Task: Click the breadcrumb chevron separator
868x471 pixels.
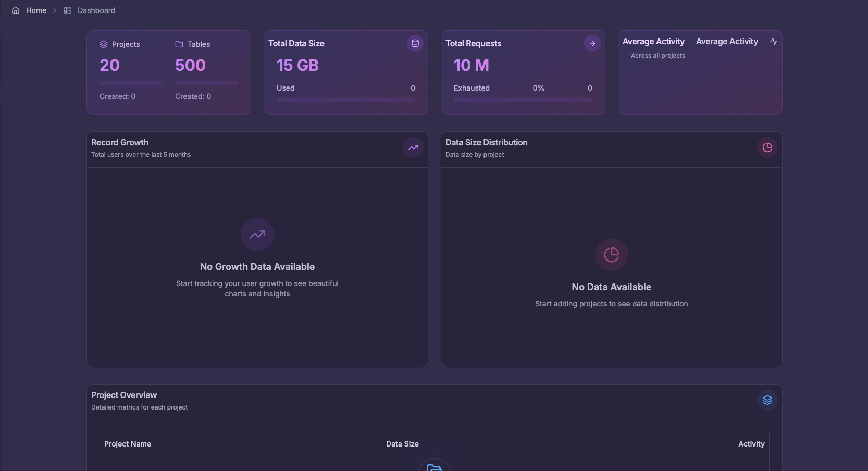Action: (x=54, y=10)
